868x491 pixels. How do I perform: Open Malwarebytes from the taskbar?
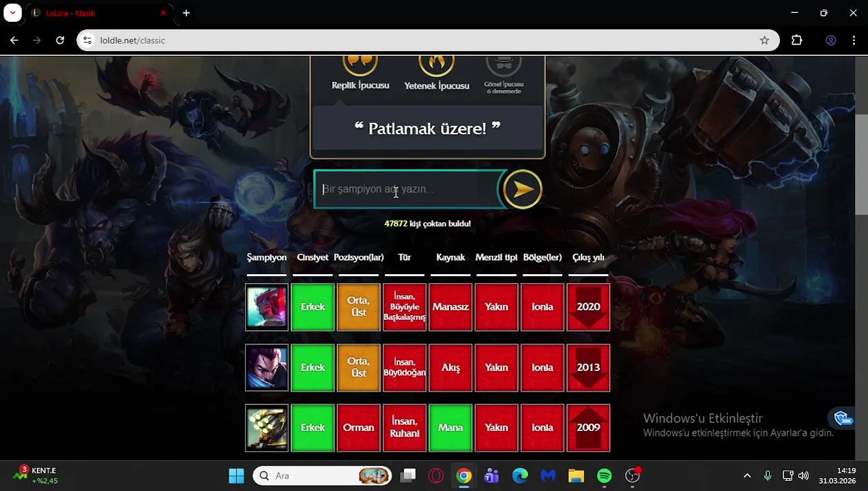click(x=548, y=476)
